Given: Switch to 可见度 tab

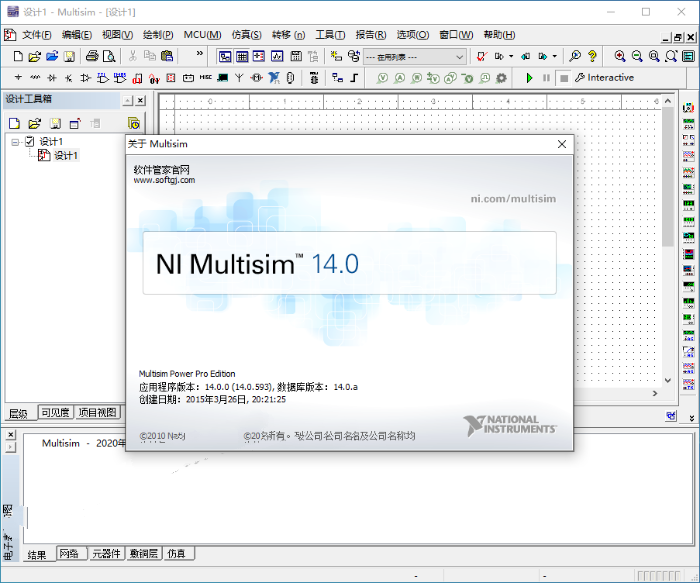Looking at the screenshot, I should [55, 412].
